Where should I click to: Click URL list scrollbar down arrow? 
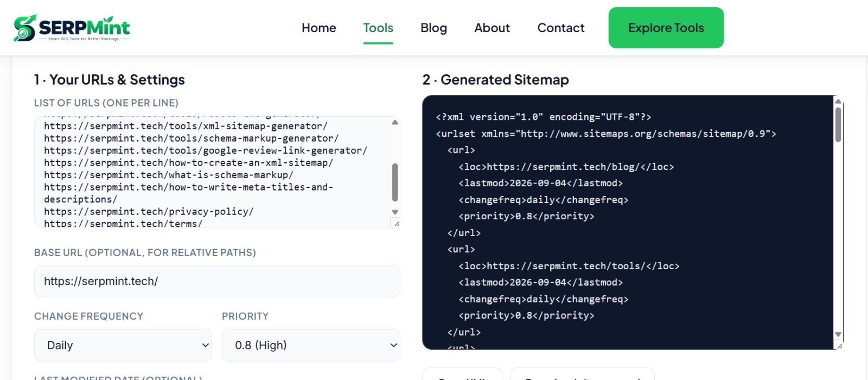tap(395, 212)
